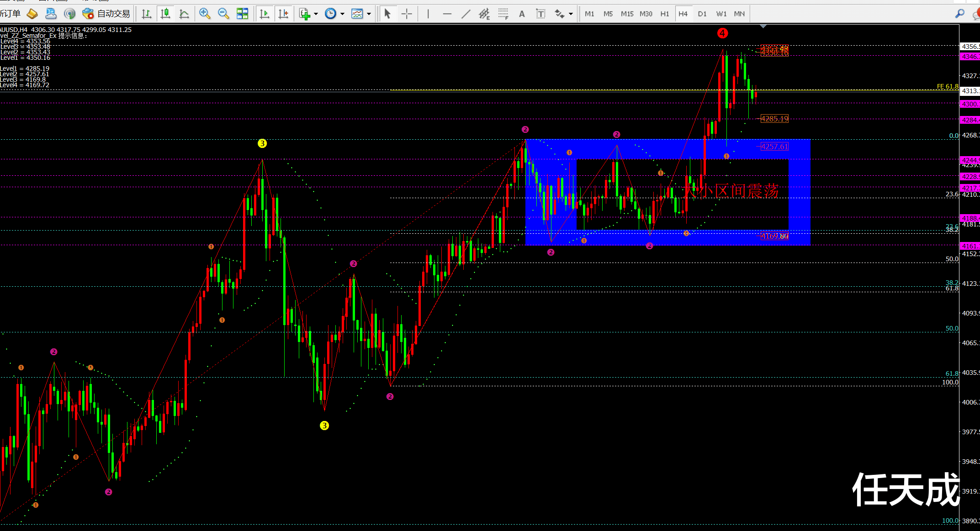Select the horizontal line drawing tool

click(x=447, y=14)
